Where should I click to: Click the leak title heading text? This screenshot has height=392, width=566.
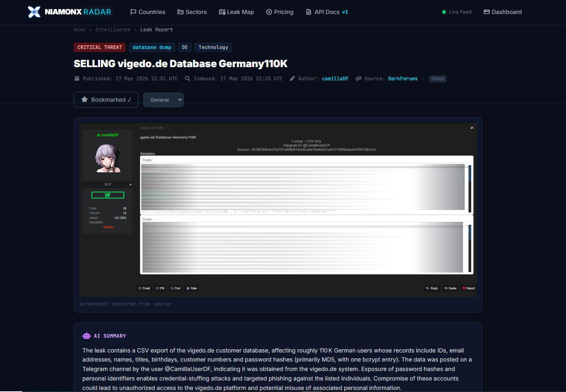point(180,64)
